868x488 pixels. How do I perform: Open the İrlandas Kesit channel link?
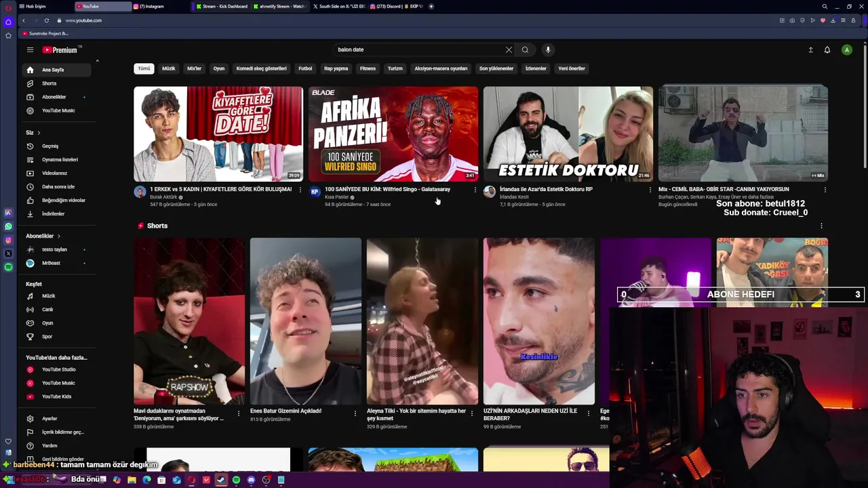[514, 197]
